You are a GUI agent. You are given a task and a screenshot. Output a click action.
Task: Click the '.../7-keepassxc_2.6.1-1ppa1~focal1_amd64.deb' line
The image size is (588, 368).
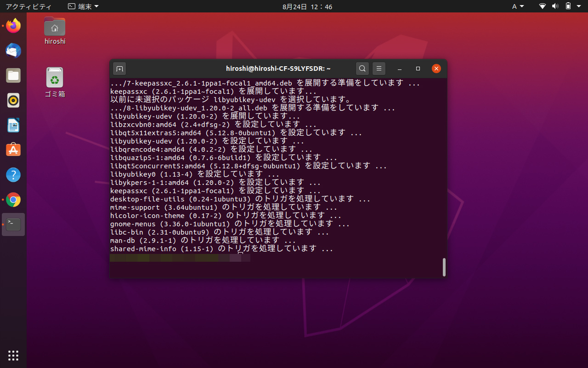point(265,83)
